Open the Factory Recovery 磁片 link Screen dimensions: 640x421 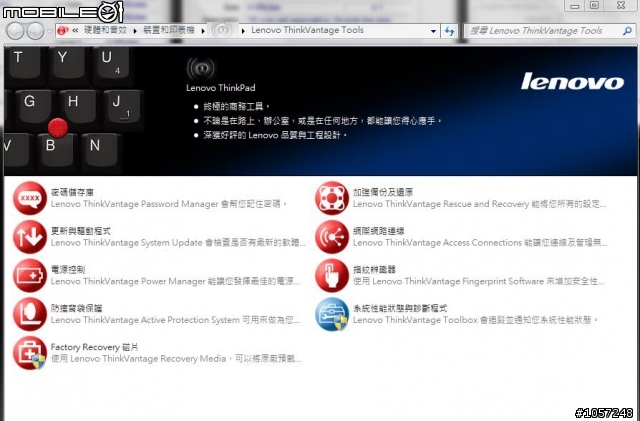(x=95, y=347)
